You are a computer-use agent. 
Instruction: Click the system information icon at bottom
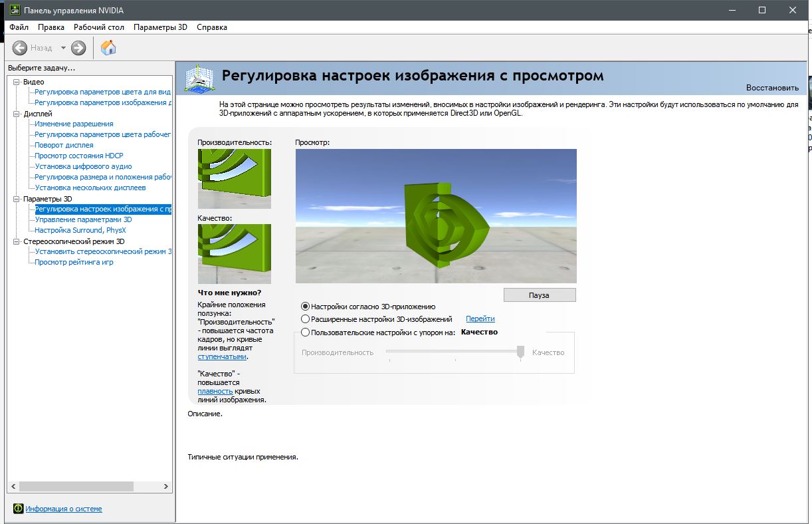click(19, 509)
